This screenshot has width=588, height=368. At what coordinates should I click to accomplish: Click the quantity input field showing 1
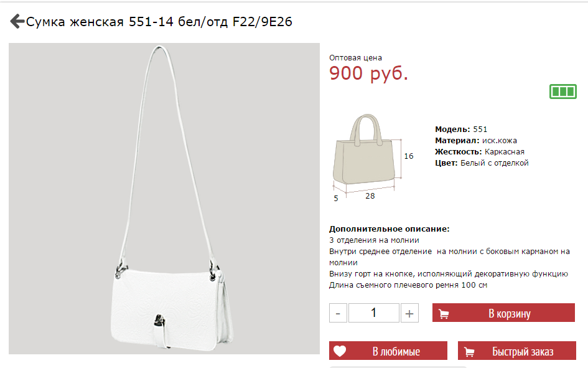[x=373, y=313]
